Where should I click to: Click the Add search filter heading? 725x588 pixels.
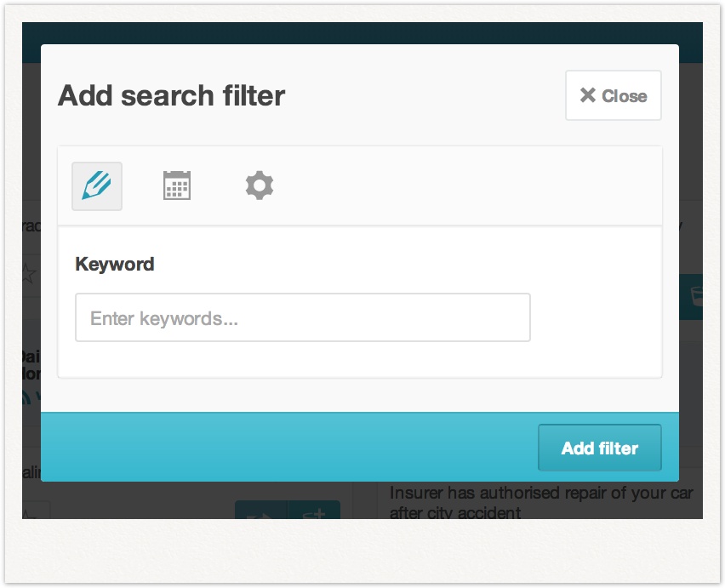click(171, 95)
